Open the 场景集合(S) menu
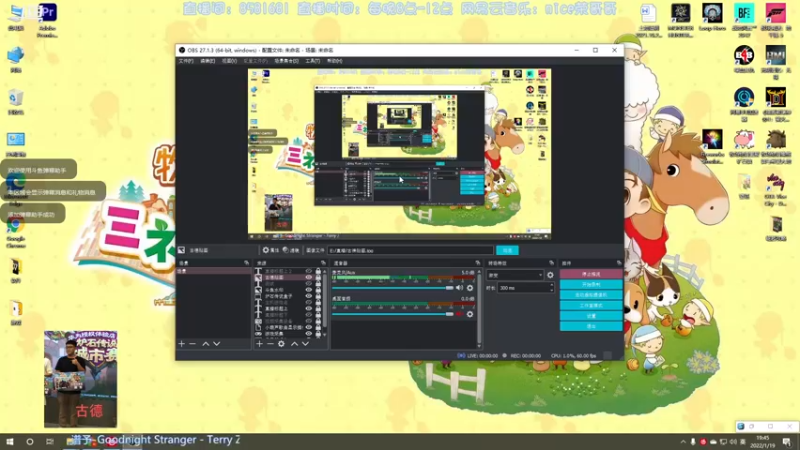 tap(286, 61)
